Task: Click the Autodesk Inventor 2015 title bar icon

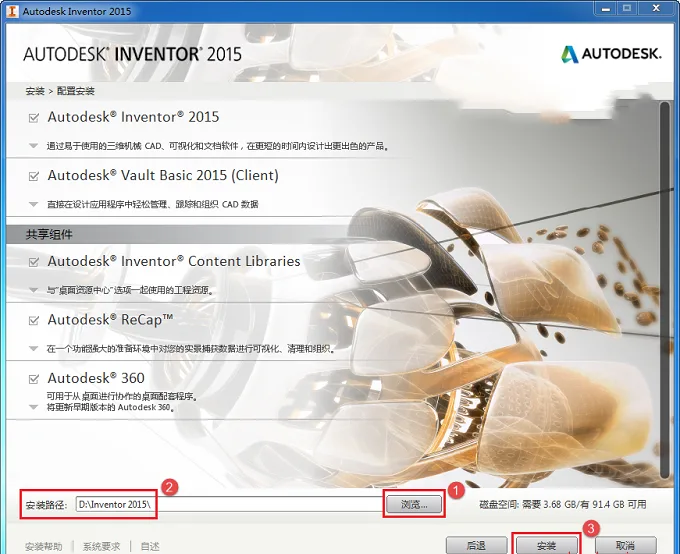Action: [x=12, y=11]
